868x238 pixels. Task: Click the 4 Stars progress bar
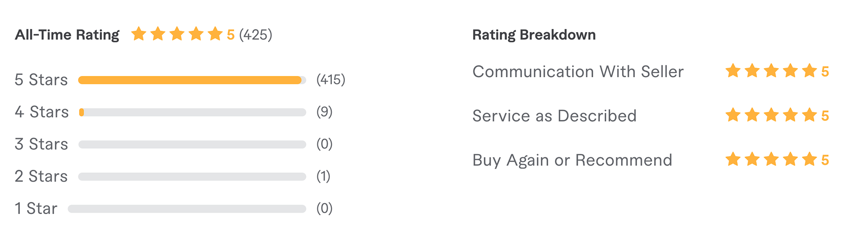(x=192, y=112)
